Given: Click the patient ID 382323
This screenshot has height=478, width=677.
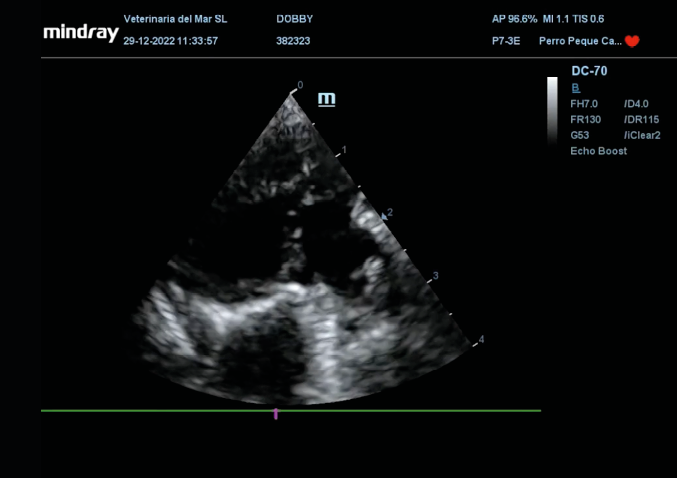Looking at the screenshot, I should pyautogui.click(x=293, y=41).
